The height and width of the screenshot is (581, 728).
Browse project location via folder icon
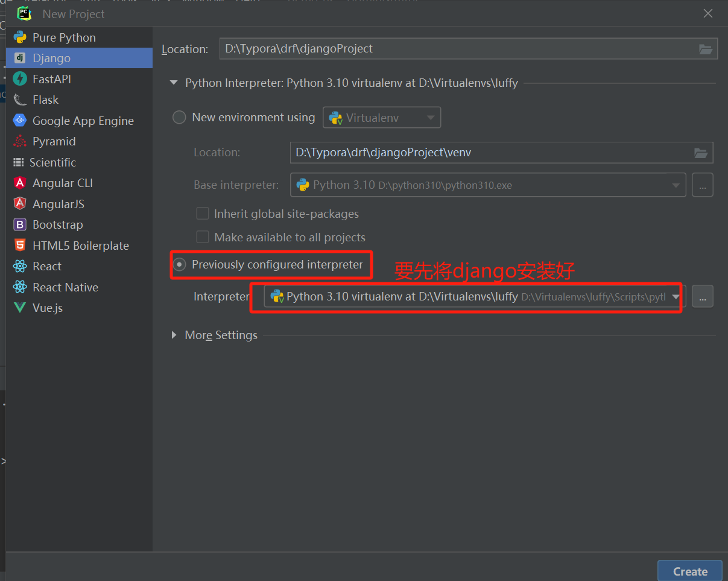[706, 49]
